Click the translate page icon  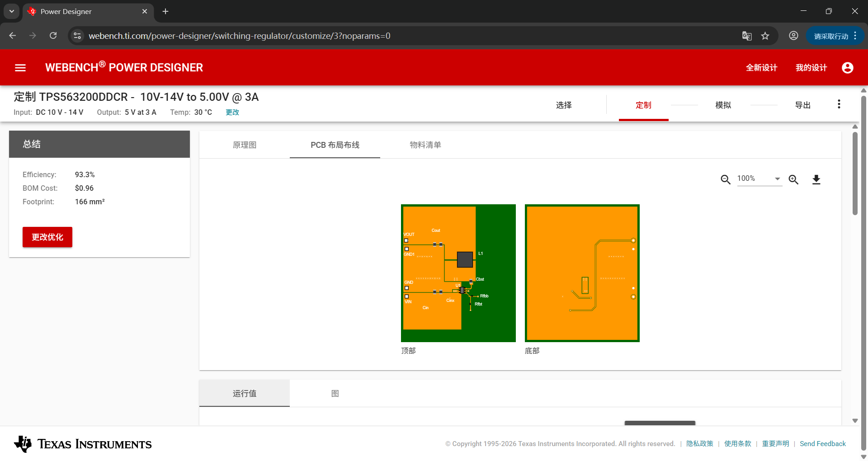747,36
